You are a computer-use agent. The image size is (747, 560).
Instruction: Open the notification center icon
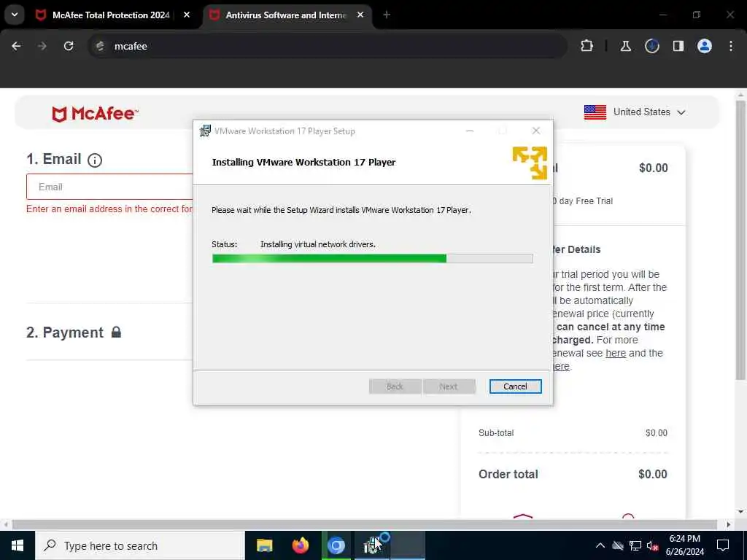[x=723, y=545]
